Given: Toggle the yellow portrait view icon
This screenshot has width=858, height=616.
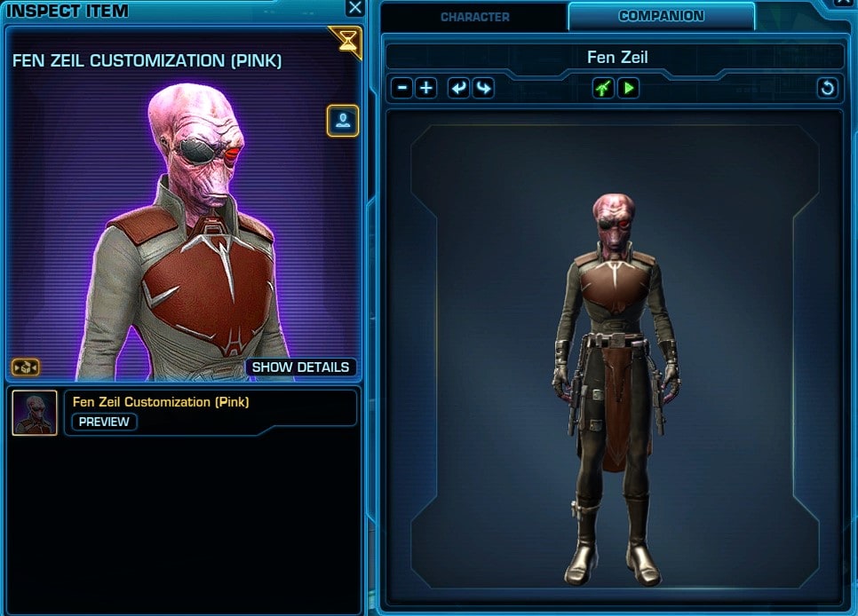Looking at the screenshot, I should coord(343,121).
